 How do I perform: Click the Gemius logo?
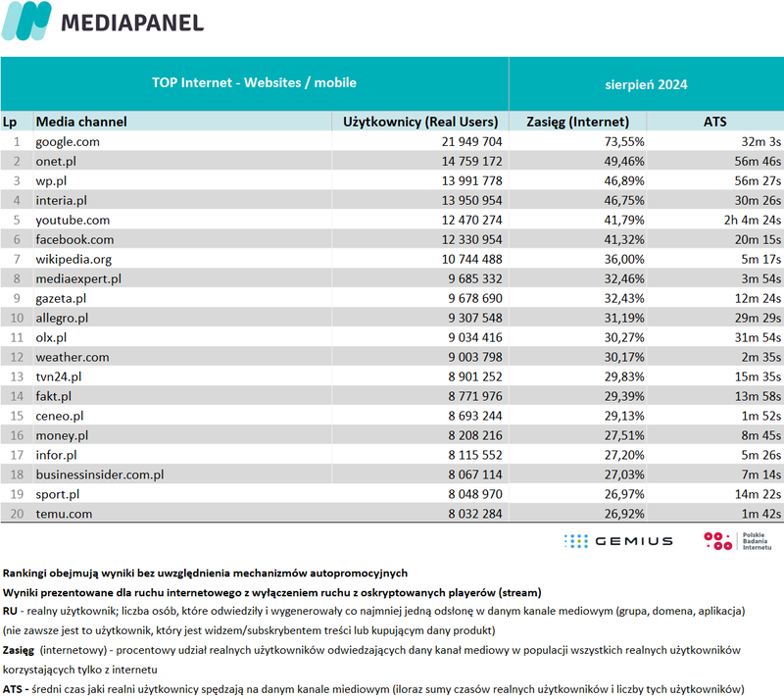[618, 541]
